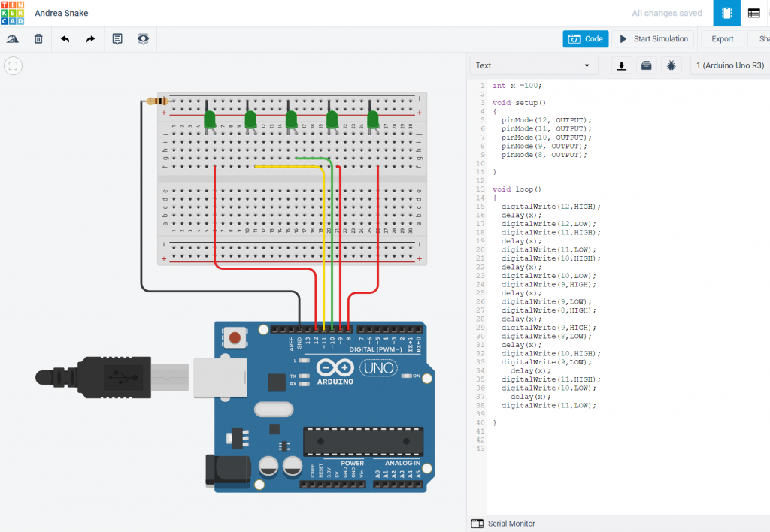
Task: Redo the last action
Action: [x=90, y=39]
